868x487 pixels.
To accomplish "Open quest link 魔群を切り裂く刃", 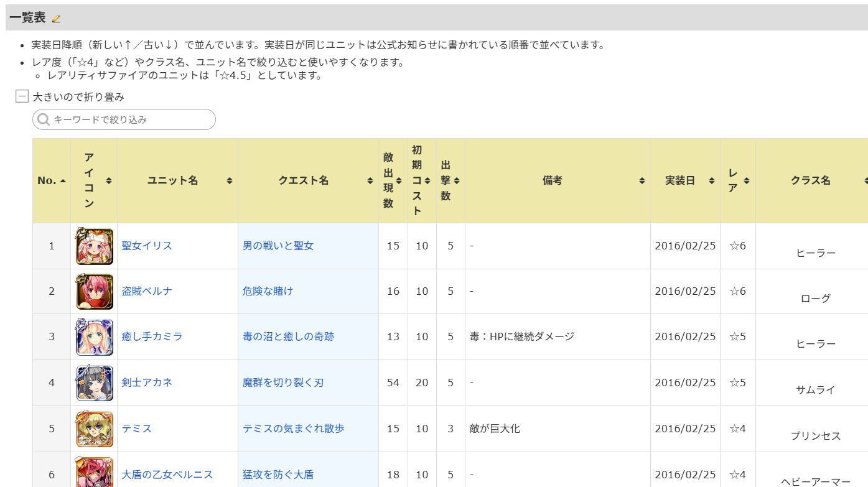I will [283, 383].
